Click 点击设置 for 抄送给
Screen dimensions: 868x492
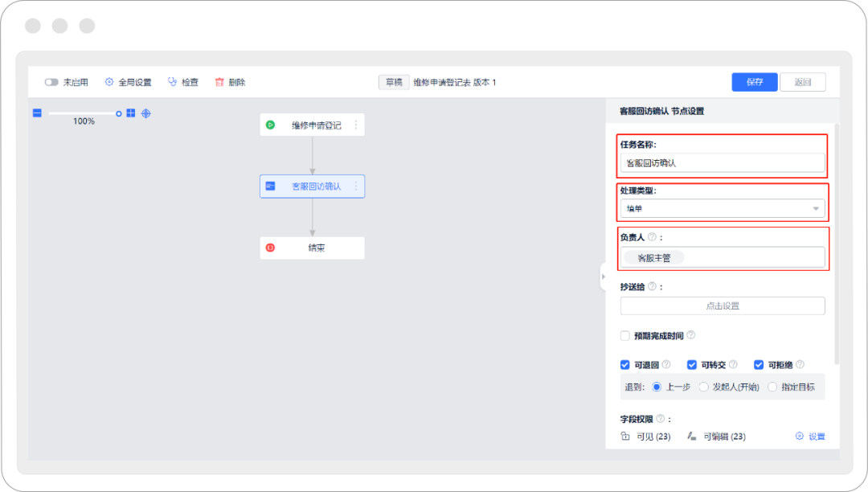722,305
